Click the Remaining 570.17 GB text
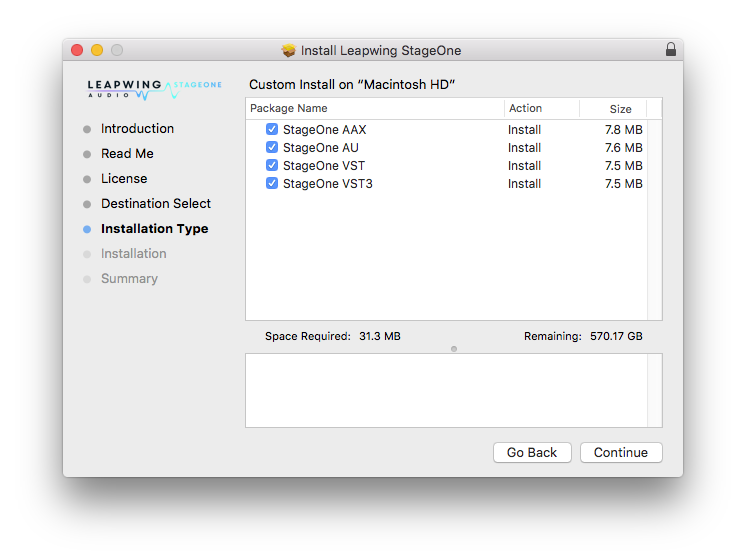The width and height of the screenshot is (748, 552). [x=583, y=336]
